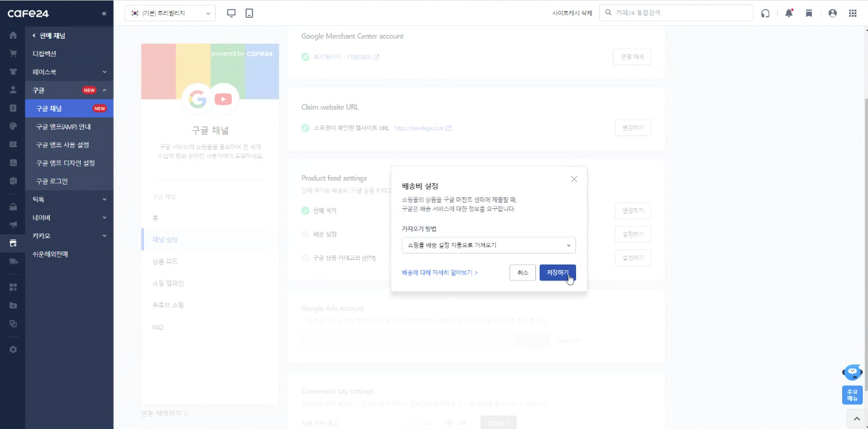Viewport: 868px width, 429px height.
Task: Open the notification bell icon
Action: 789,13
